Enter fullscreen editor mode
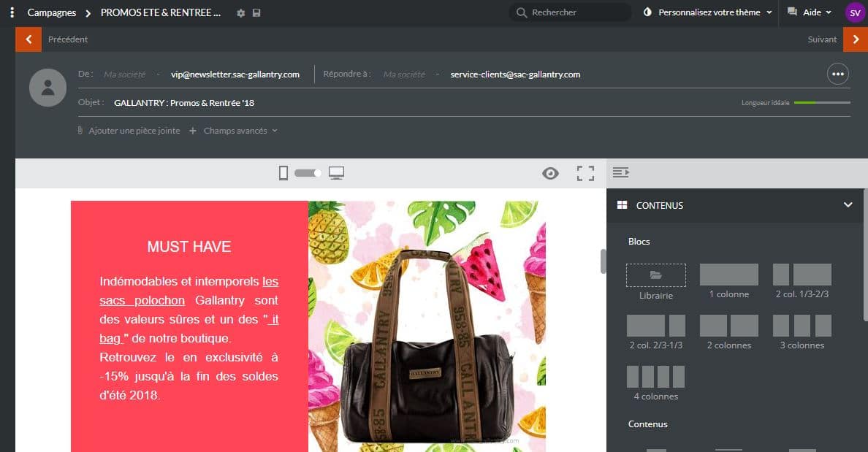 pos(585,174)
